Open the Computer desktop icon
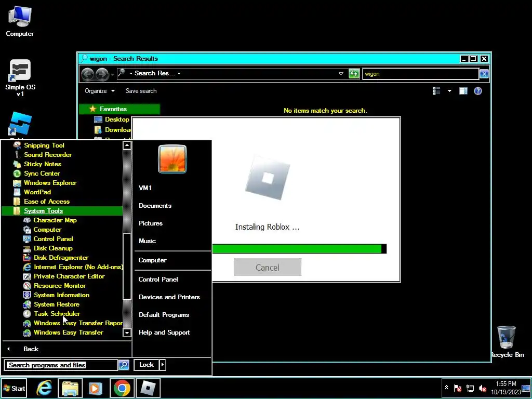 20,21
